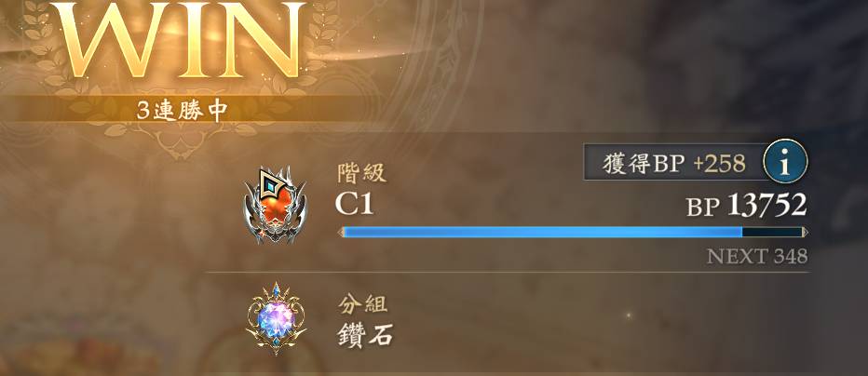Click the C1 rank label

pyautogui.click(x=354, y=205)
